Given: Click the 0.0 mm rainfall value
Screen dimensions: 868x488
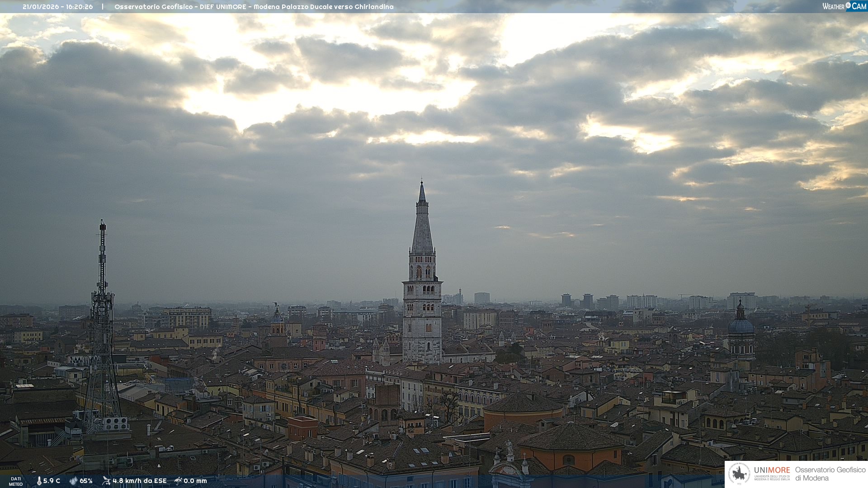Looking at the screenshot, I should tap(195, 481).
